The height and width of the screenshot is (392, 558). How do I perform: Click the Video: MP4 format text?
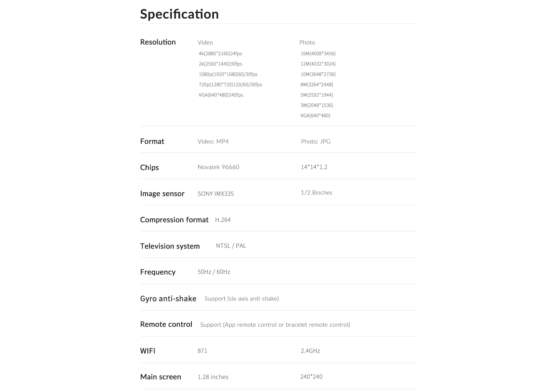coord(213,142)
